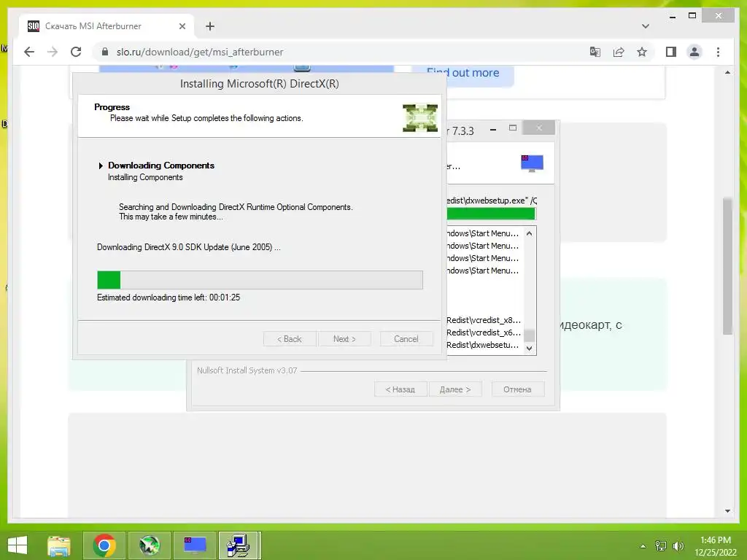Open File Explorer from taskbar
This screenshot has height=560, width=747.
59,545
